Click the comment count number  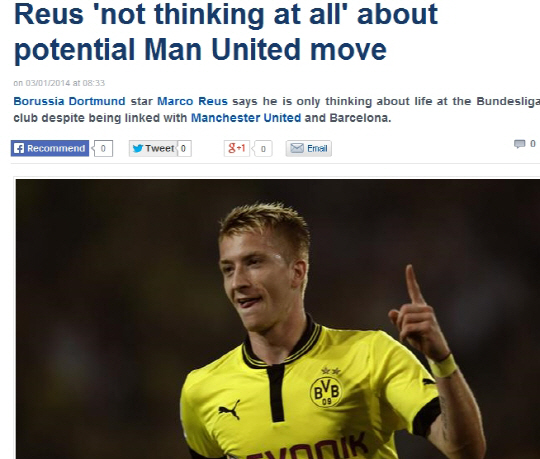pos(532,144)
